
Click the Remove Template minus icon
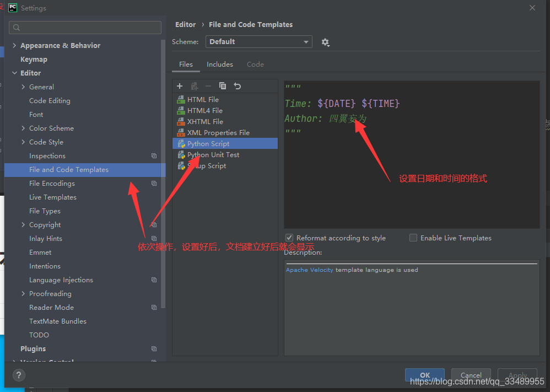click(208, 86)
